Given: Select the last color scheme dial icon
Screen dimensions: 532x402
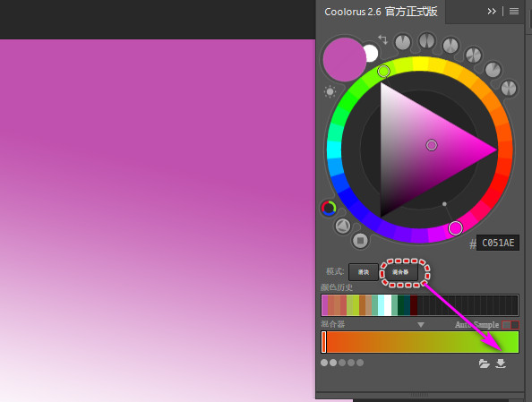Looking at the screenshot, I should pyautogui.click(x=509, y=89).
